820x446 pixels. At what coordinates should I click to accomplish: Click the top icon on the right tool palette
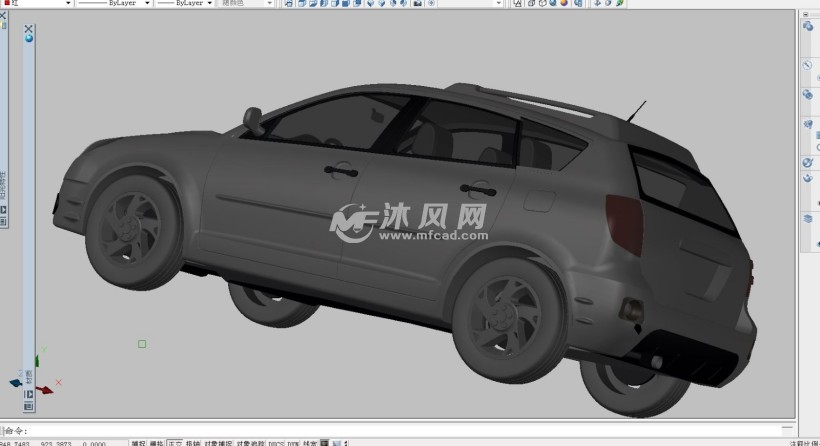[808, 26]
